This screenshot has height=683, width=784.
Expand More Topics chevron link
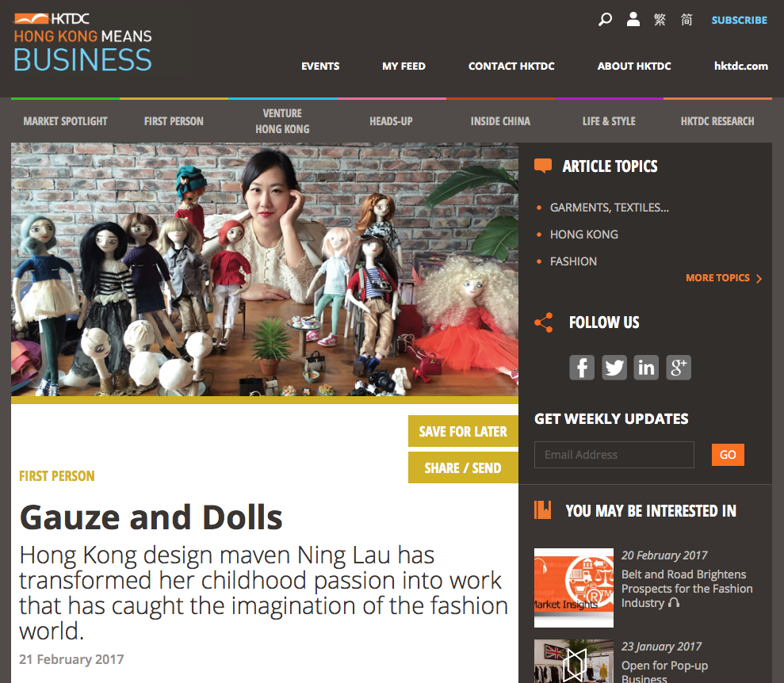(724, 278)
